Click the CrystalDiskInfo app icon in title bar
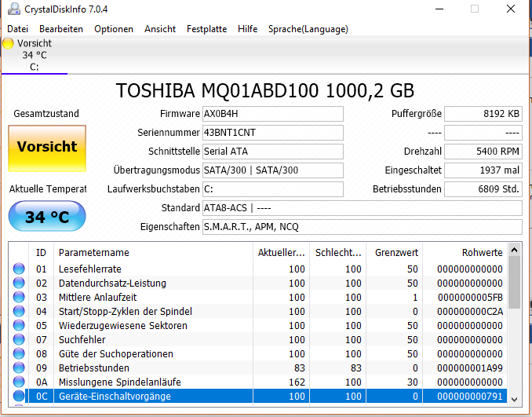Screen dimensions: 532x417 pyautogui.click(x=14, y=9)
